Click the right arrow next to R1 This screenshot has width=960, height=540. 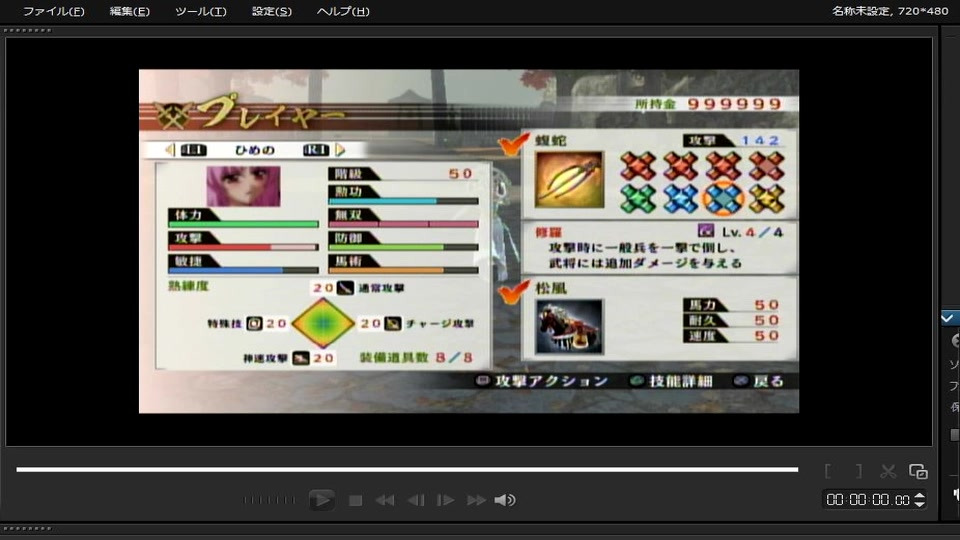[340, 149]
